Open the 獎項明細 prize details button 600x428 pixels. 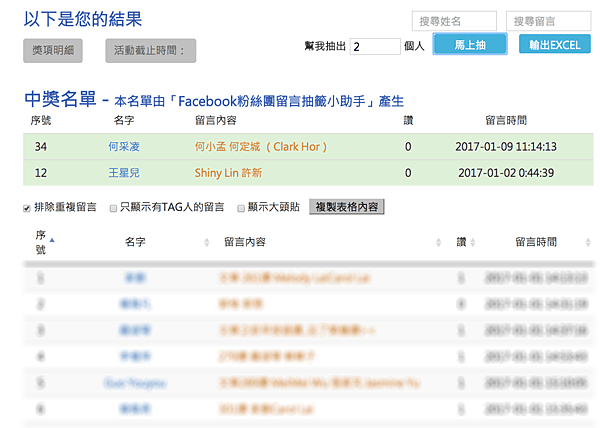tap(53, 50)
